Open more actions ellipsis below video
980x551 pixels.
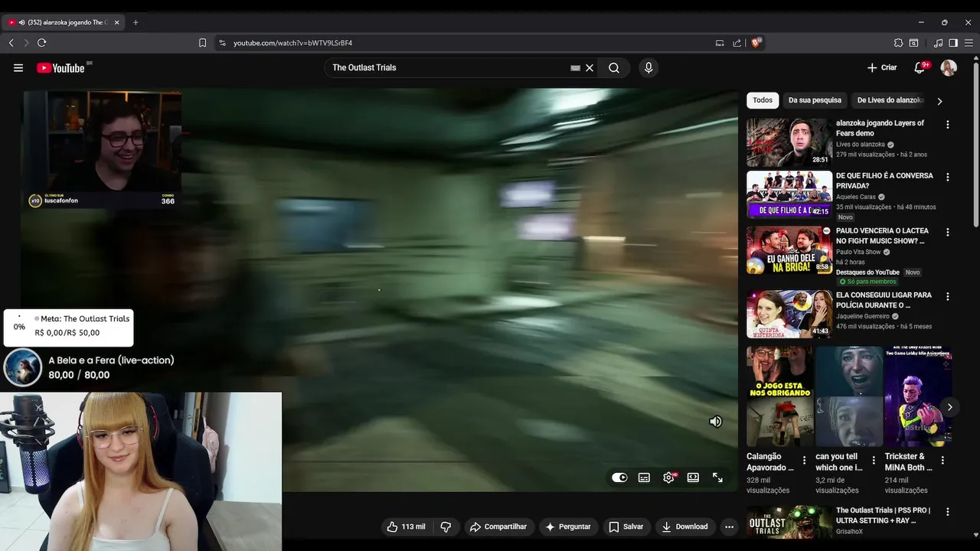[x=729, y=527]
